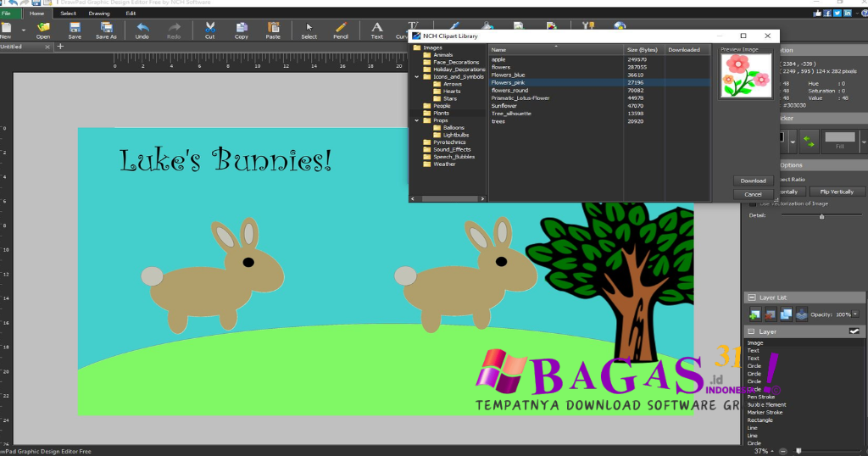868x456 pixels.
Task: Swap stroke and fill colors arrows icon
Action: point(809,142)
